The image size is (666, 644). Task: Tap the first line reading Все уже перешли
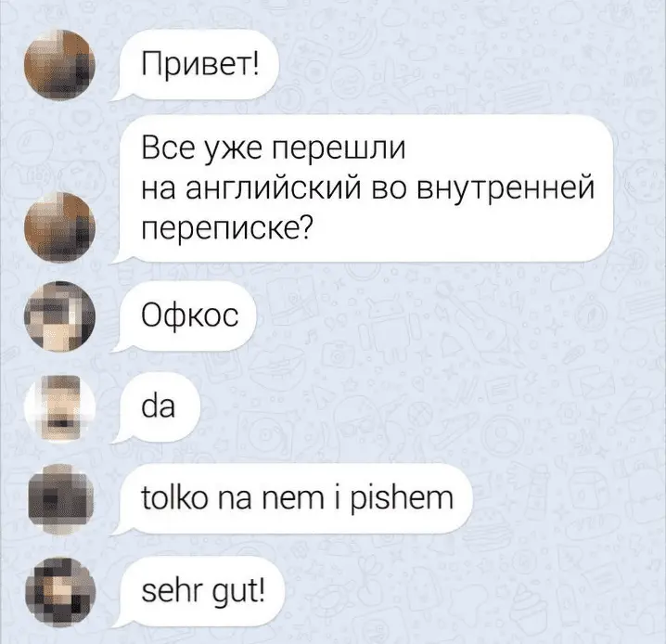click(x=274, y=148)
